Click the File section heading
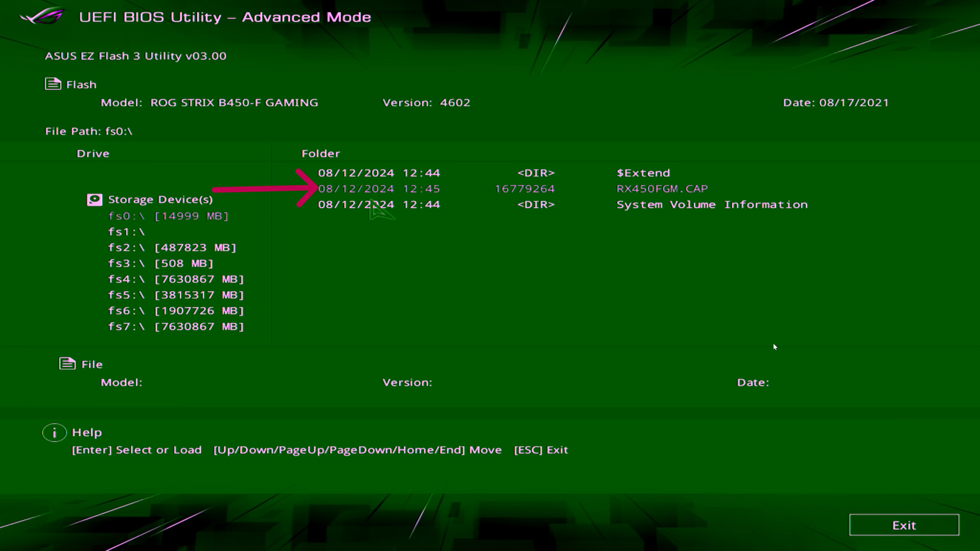This screenshot has width=980, height=551. tap(92, 364)
